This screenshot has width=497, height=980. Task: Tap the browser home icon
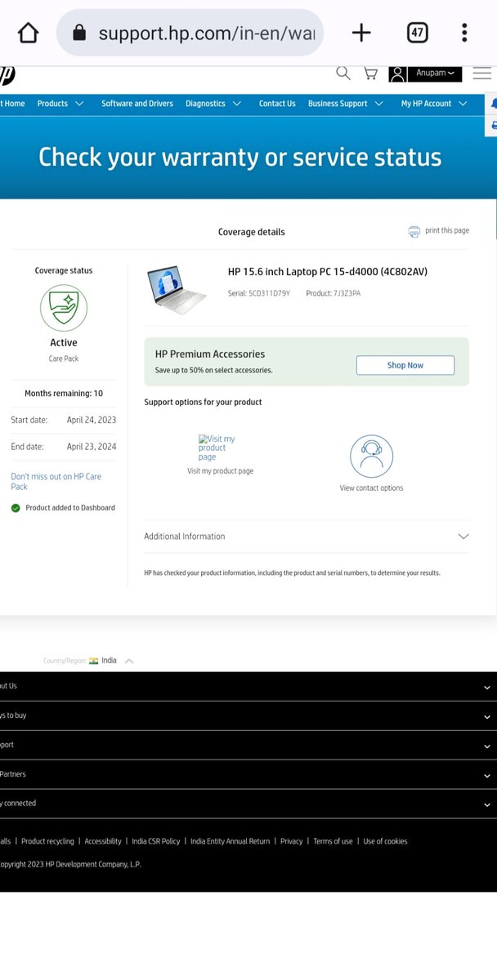[28, 33]
